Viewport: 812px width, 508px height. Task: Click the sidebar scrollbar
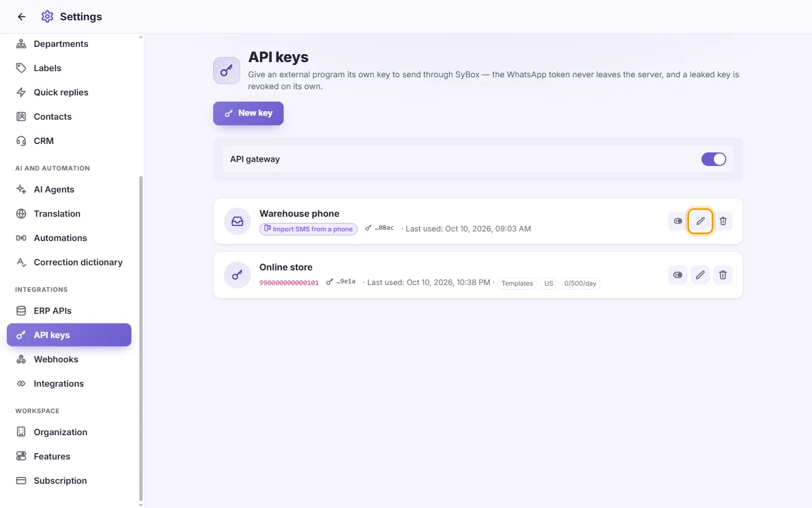pos(141,339)
